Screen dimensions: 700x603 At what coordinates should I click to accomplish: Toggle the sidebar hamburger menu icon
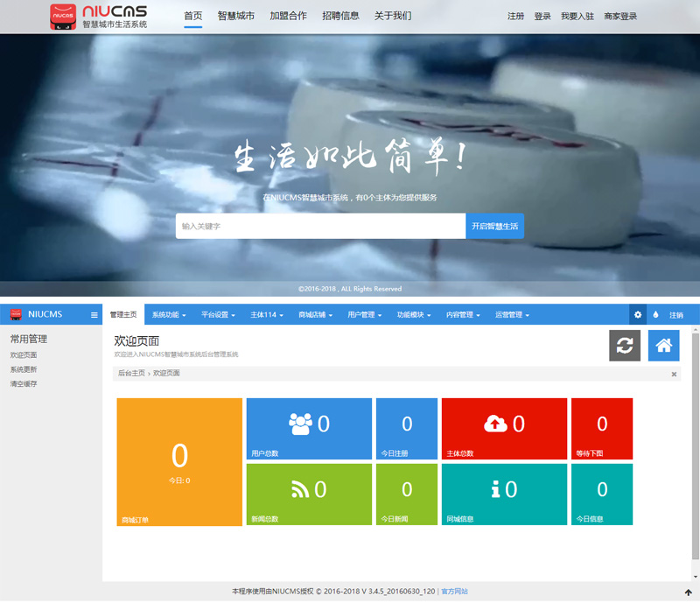click(94, 315)
